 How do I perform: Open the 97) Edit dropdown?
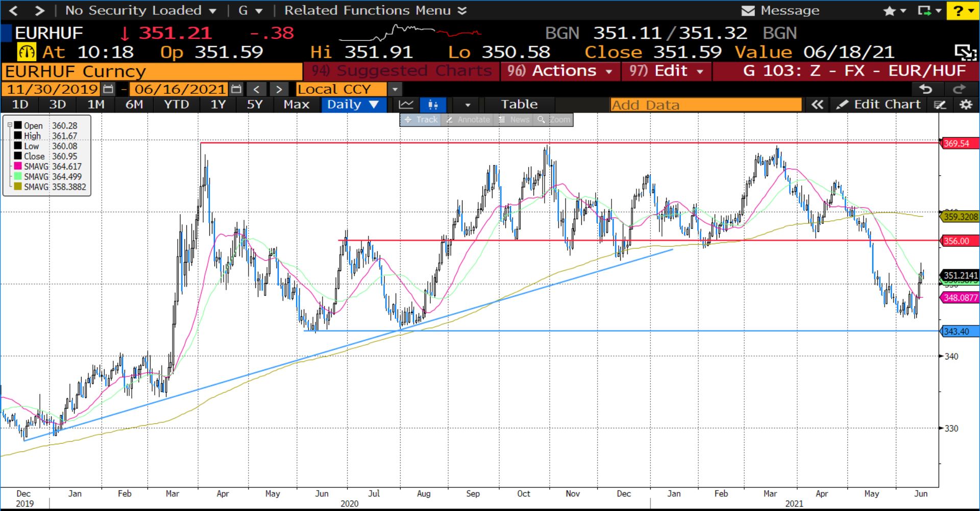[x=666, y=71]
